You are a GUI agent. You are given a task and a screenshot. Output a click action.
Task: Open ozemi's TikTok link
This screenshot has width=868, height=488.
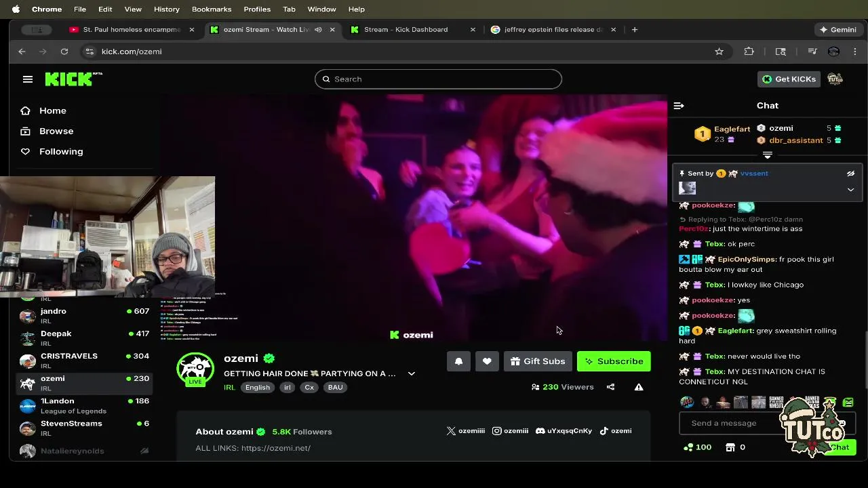pos(616,431)
